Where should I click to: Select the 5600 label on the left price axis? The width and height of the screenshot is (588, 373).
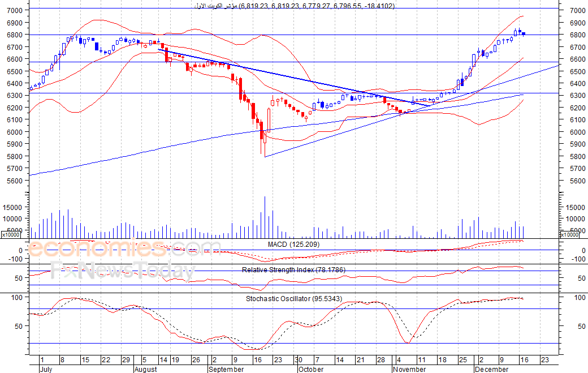pyautogui.click(x=15, y=181)
